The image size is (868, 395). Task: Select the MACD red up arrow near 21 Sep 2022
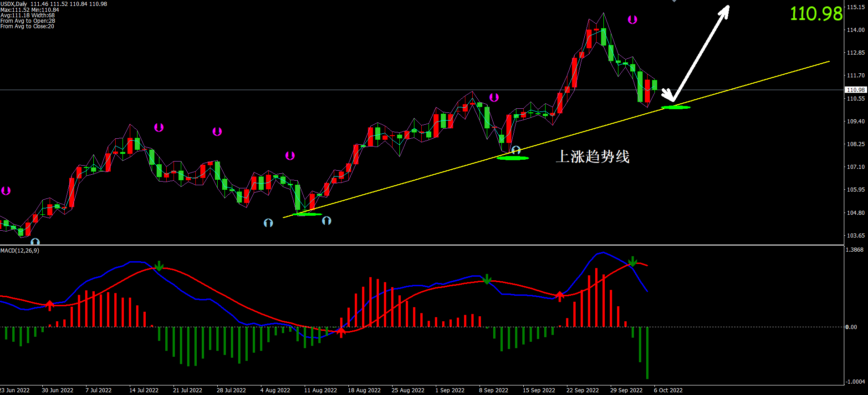coord(560,296)
